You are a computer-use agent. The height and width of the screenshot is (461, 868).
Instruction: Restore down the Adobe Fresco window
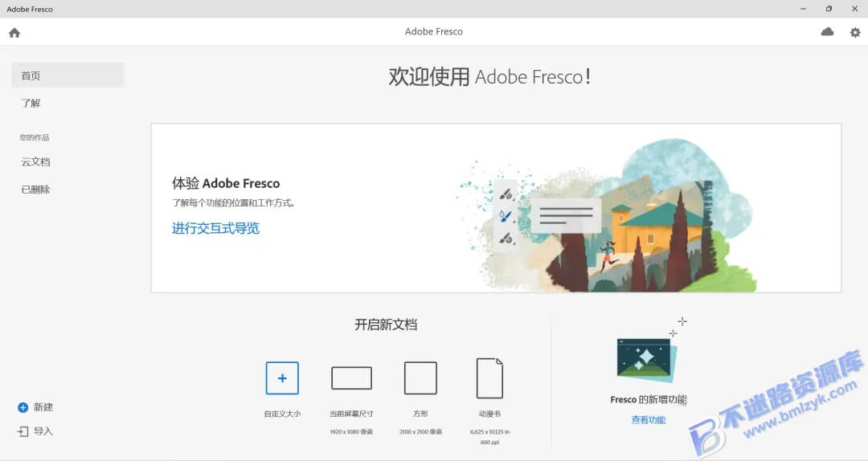click(x=829, y=9)
